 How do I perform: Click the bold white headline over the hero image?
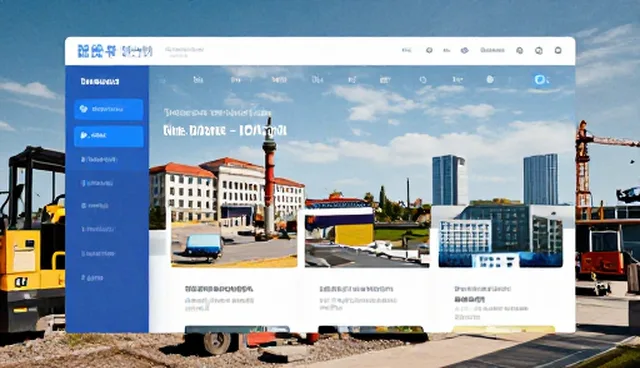tap(225, 131)
